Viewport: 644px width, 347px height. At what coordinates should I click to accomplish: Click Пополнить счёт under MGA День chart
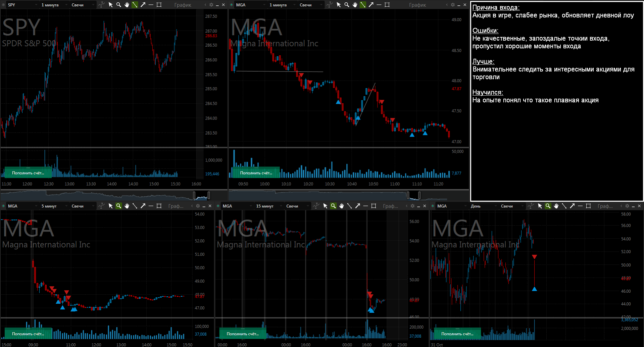[457, 334]
